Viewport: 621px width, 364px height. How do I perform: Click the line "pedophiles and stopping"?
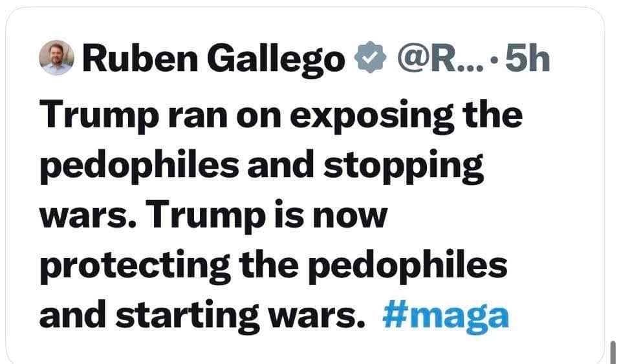tap(261, 167)
